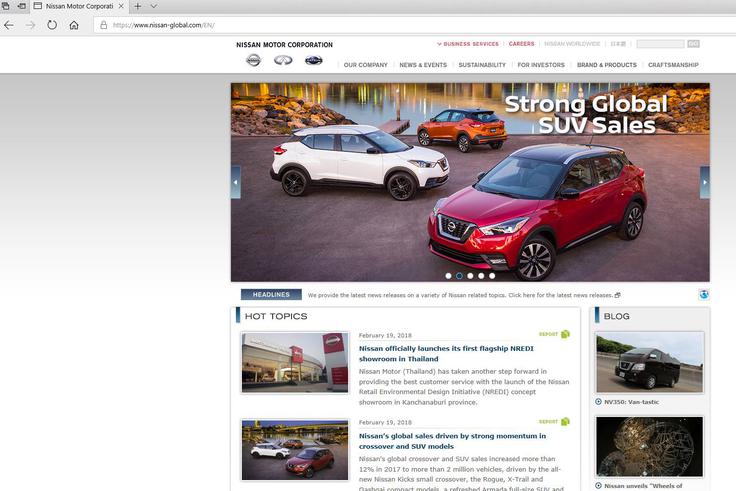
Task: Close the Nissan Motor Corporation tab
Action: (x=121, y=6)
